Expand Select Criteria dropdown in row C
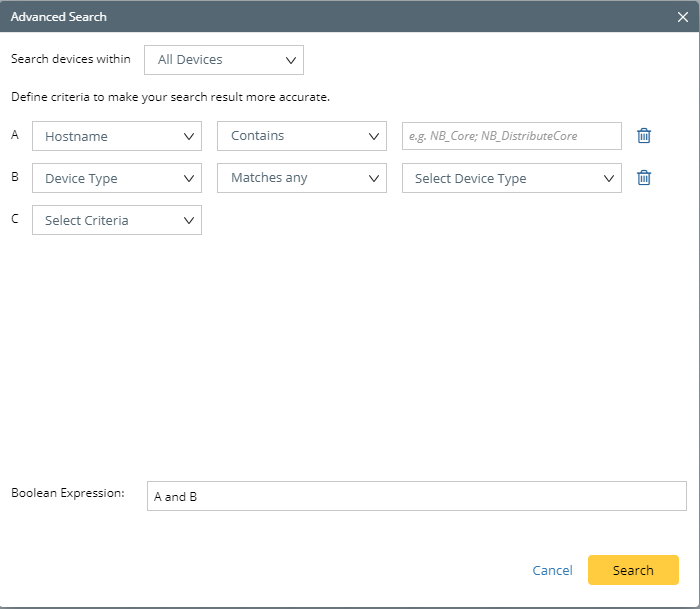Viewport: 700px width, 609px height. click(x=117, y=220)
